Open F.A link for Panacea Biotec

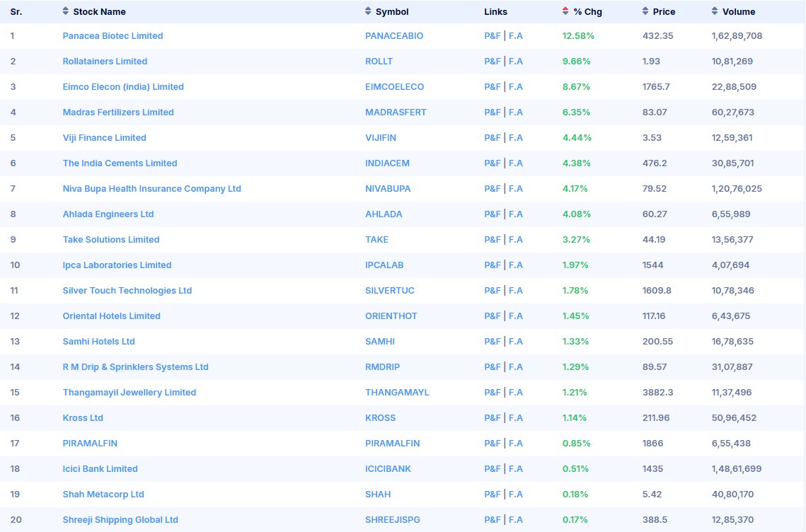(516, 36)
